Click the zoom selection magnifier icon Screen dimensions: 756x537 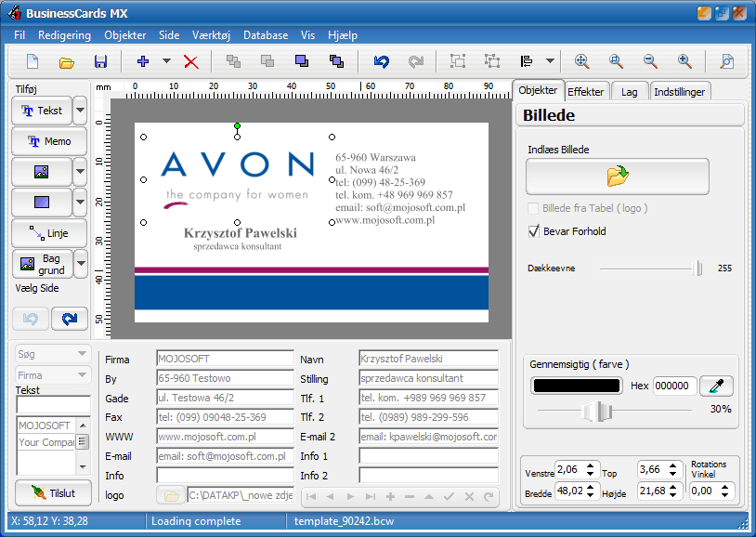click(x=616, y=61)
